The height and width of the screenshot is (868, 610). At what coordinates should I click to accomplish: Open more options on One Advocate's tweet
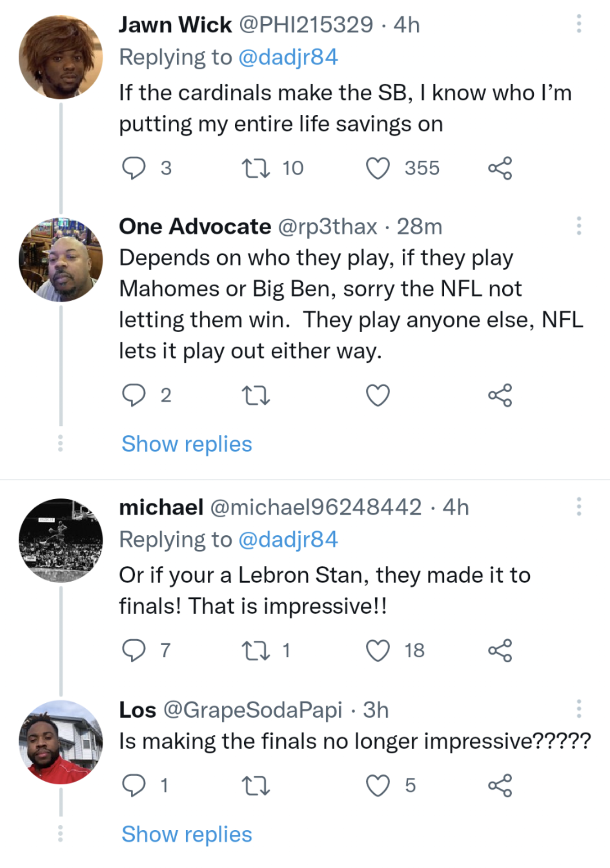point(579,226)
